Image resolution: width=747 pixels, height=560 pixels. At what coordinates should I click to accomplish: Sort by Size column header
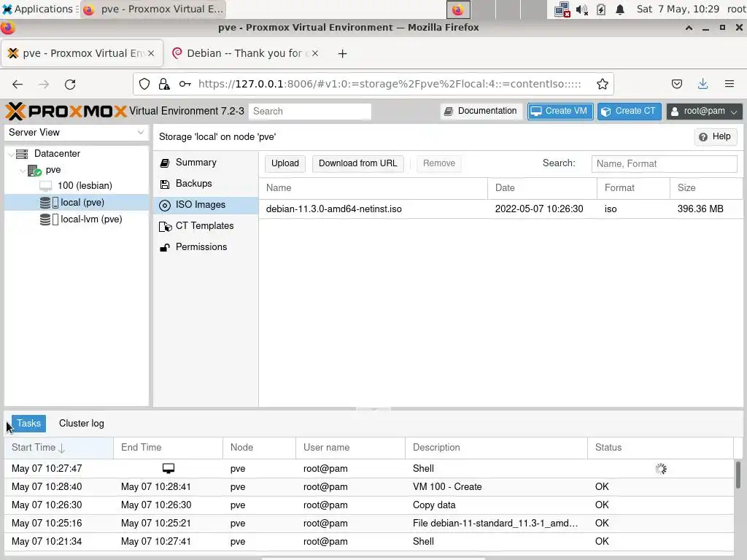point(706,188)
